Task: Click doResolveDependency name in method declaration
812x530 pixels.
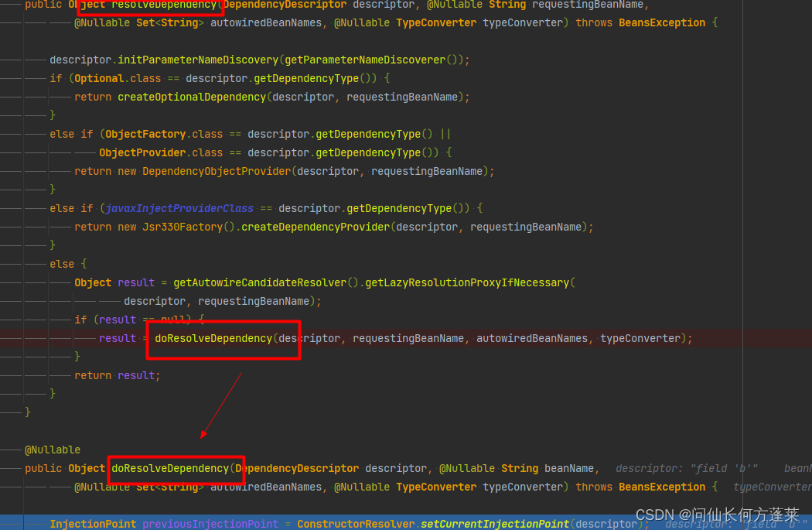Action: pyautogui.click(x=170, y=469)
